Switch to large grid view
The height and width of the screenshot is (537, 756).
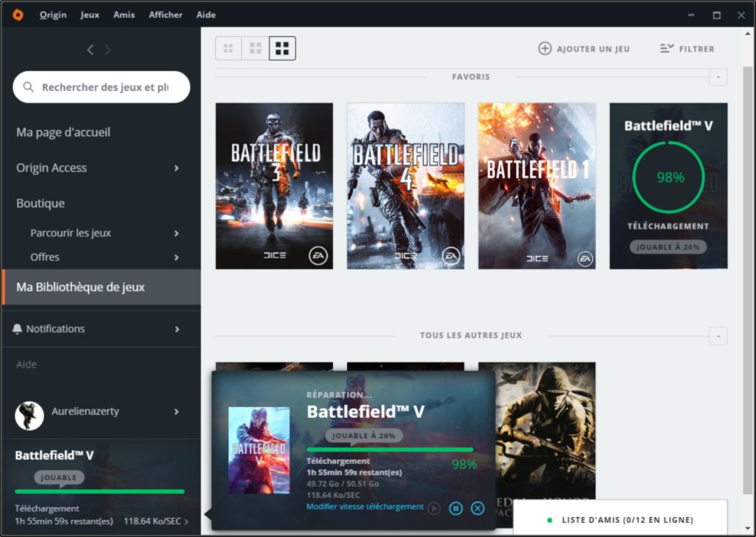tap(282, 48)
